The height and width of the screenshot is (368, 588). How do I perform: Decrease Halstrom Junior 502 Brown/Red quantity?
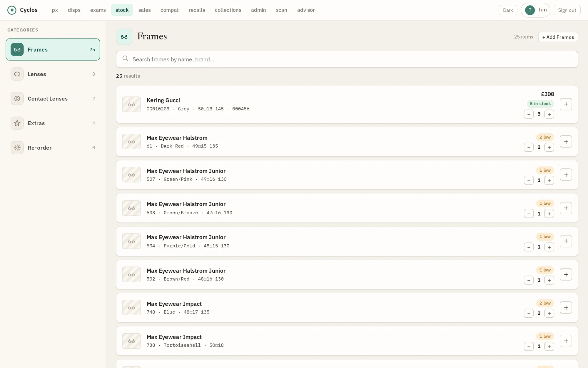529,280
